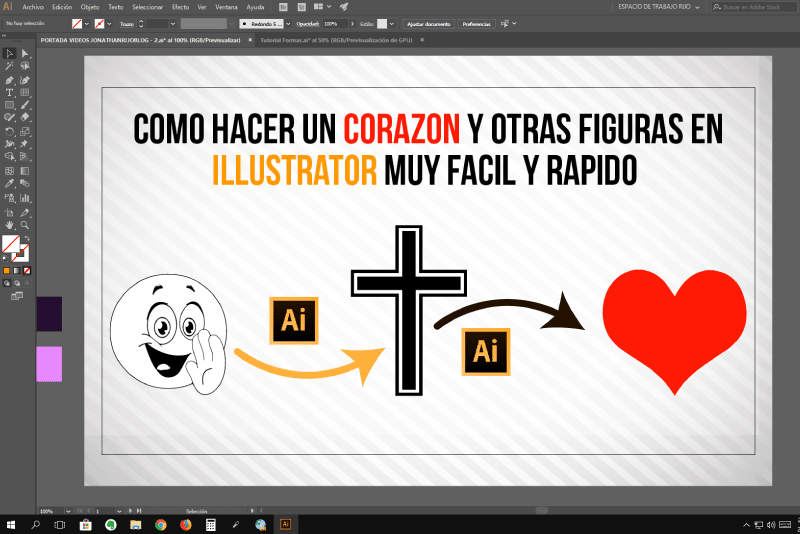Screen dimensions: 800x534
Task: Select the Selection tool arrow
Action: click(x=9, y=54)
